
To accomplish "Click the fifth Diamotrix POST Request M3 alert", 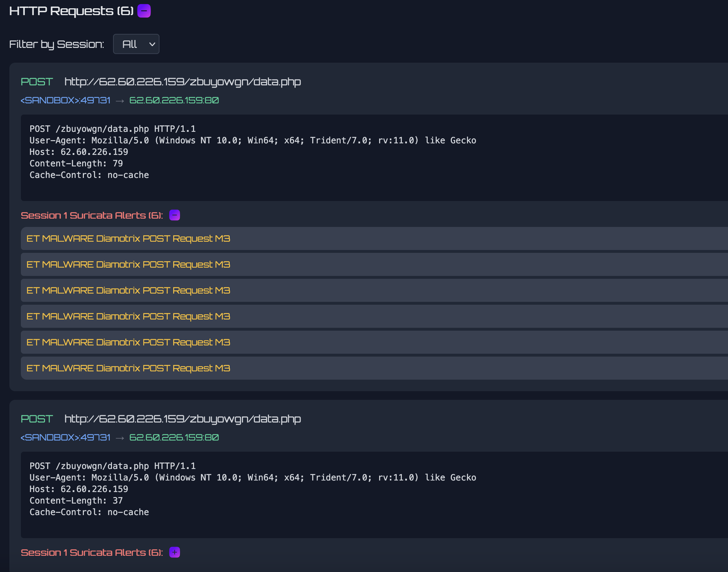I will tap(128, 342).
